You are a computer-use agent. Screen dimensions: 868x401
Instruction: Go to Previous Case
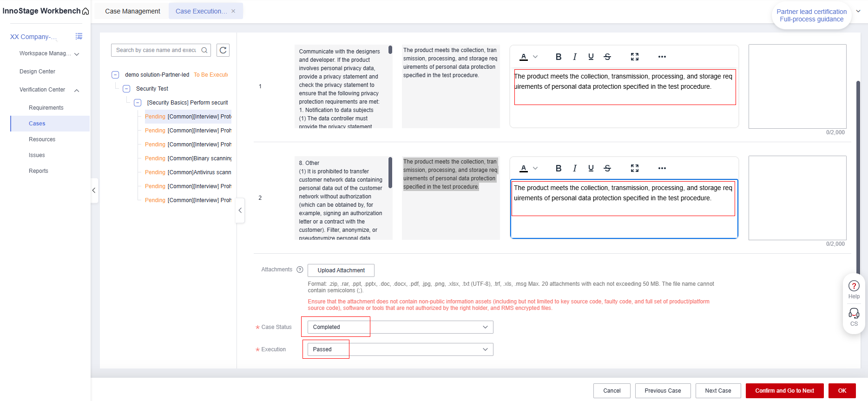coord(663,391)
